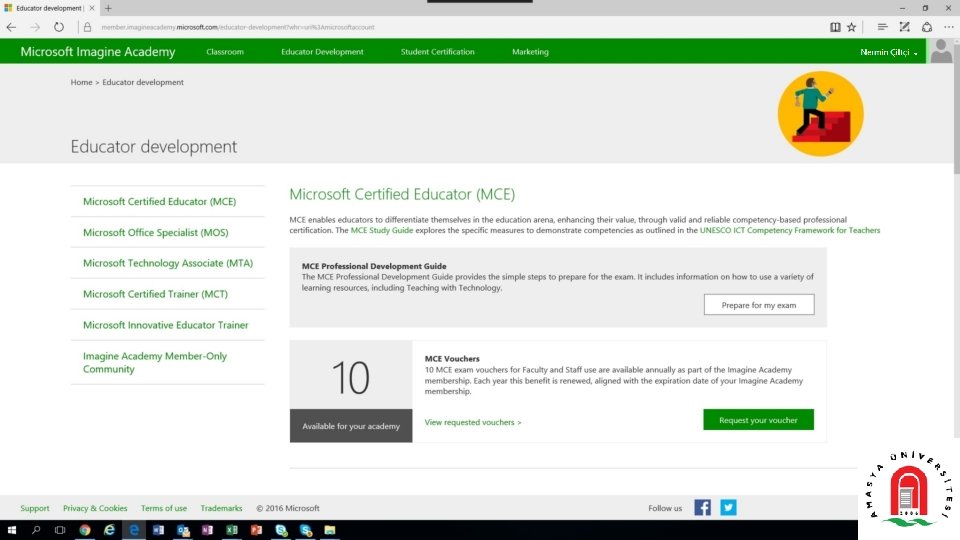The height and width of the screenshot is (540, 960).
Task: Select Microsoft Certified Trainer (MCT) in sidebar
Action: 155,294
